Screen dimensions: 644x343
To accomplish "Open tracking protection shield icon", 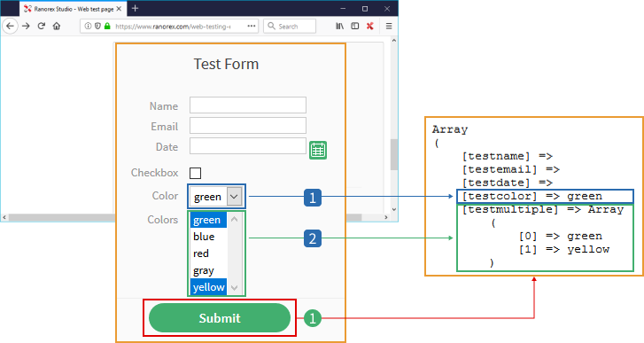I will coord(97,26).
